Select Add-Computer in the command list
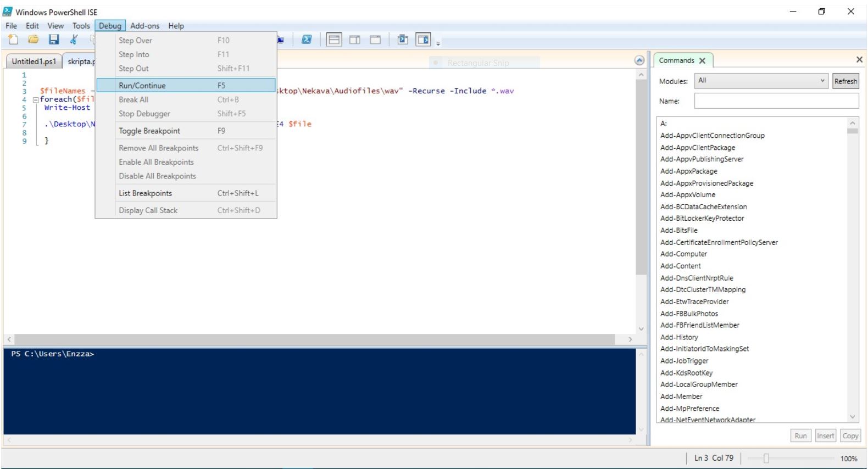The width and height of the screenshot is (868, 469). click(x=684, y=254)
